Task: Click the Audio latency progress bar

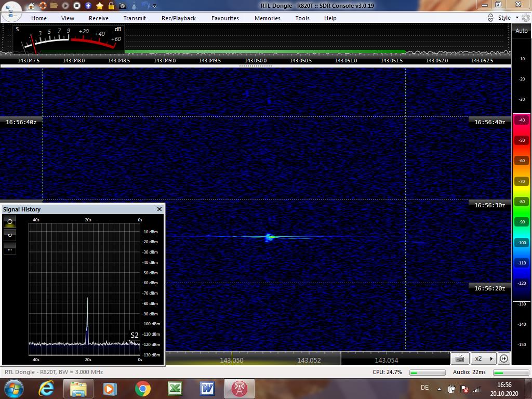Action: pos(512,373)
